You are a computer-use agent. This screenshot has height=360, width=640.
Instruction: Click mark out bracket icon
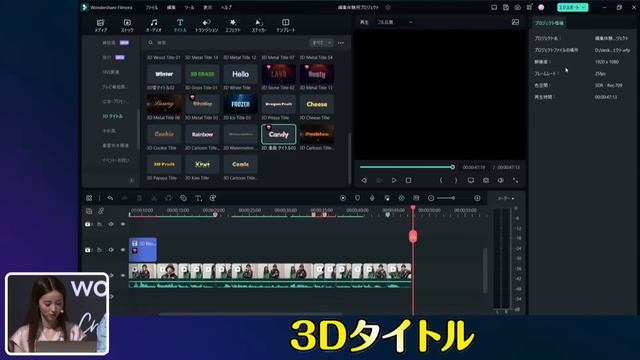(456, 180)
